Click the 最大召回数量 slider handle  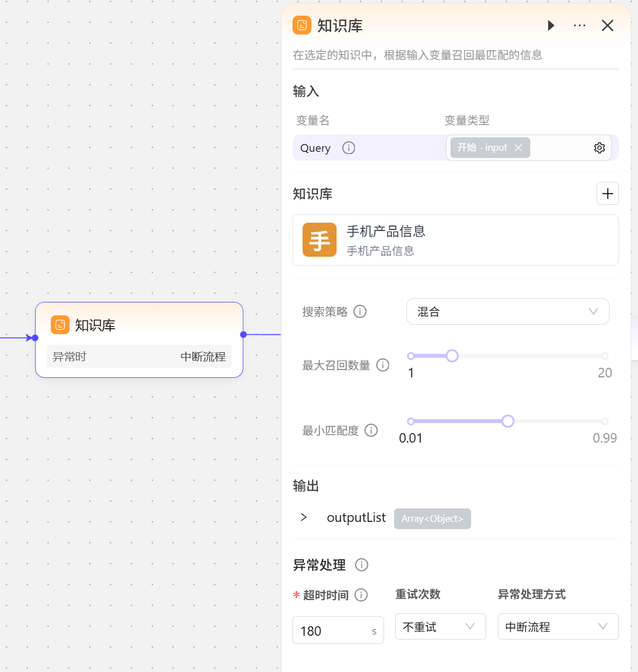click(452, 356)
